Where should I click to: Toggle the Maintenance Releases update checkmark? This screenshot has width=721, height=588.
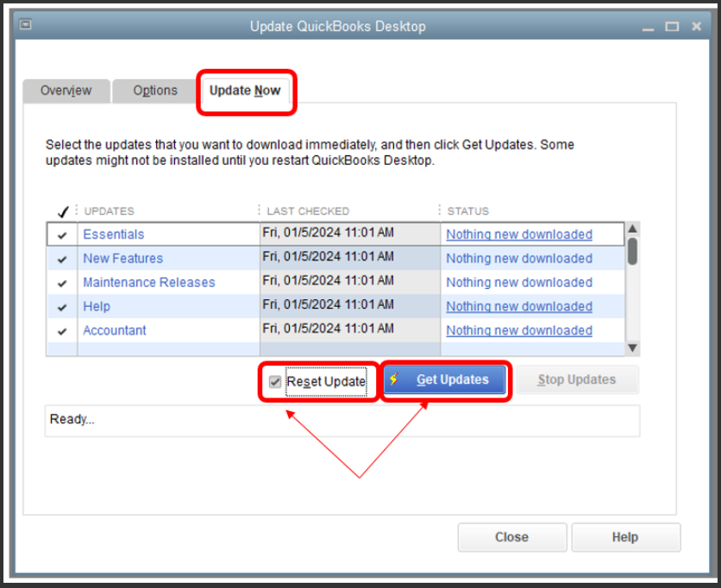[62, 283]
